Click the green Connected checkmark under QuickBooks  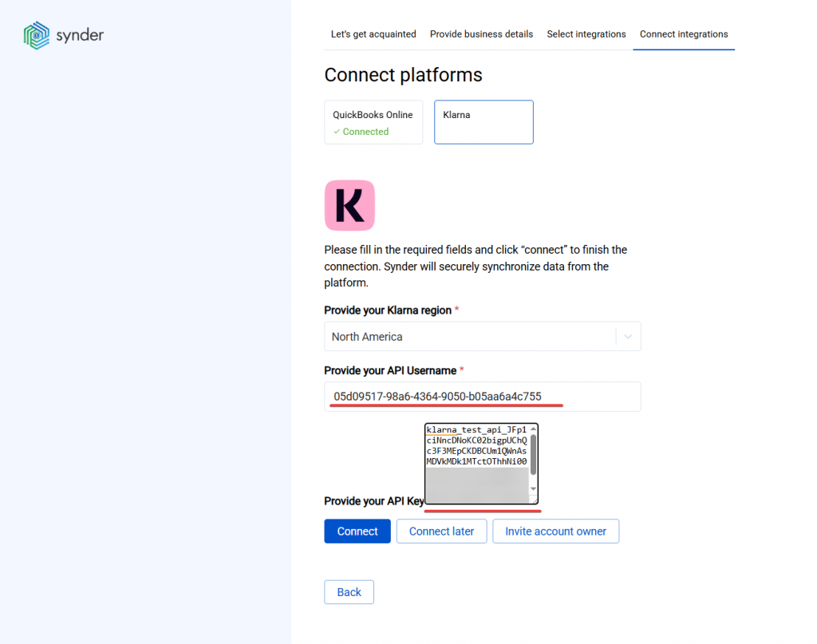[337, 132]
